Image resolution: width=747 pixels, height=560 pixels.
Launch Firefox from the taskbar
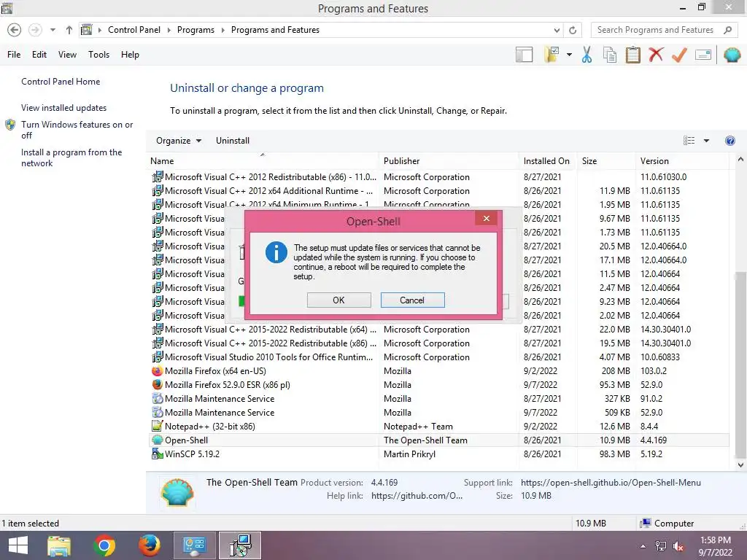tap(149, 545)
